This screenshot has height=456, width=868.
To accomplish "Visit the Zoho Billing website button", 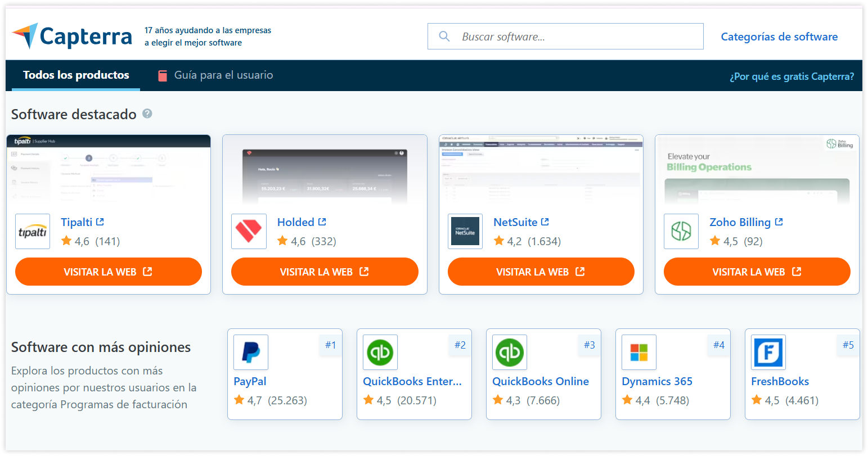I will tap(757, 272).
